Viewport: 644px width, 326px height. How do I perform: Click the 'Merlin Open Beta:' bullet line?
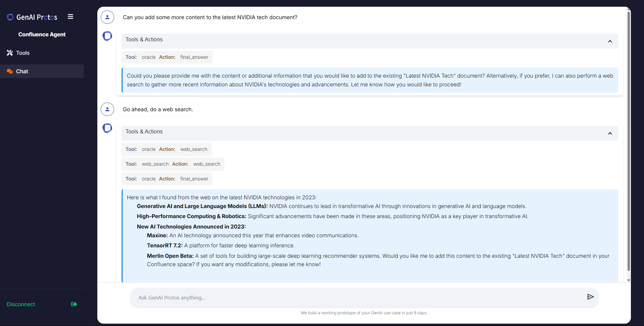tap(378, 260)
